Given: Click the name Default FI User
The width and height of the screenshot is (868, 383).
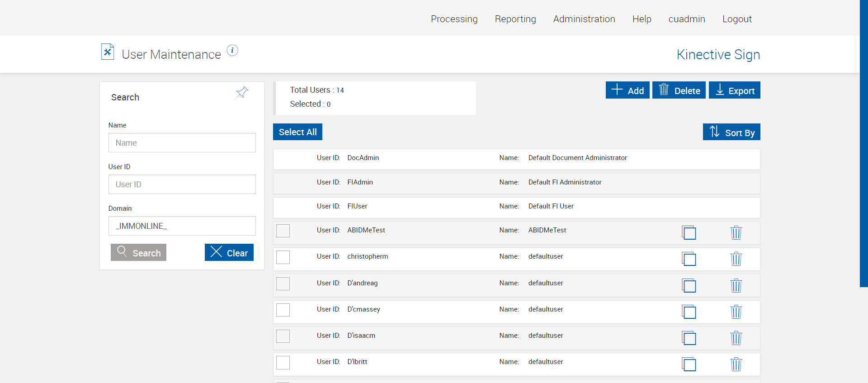Looking at the screenshot, I should tap(551, 206).
